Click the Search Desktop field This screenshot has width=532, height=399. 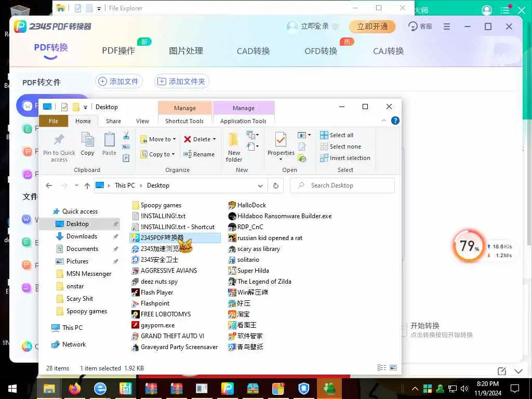[x=342, y=185]
